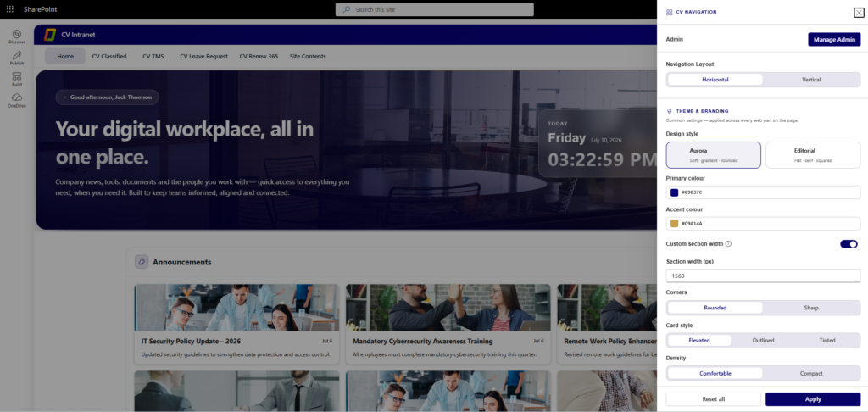The image size is (868, 412).
Task: Open the Accent colour swatch picker
Action: (674, 223)
